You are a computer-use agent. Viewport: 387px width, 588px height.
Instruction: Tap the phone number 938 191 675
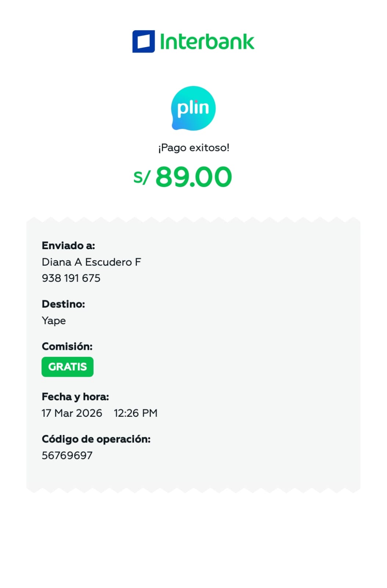pyautogui.click(x=71, y=278)
